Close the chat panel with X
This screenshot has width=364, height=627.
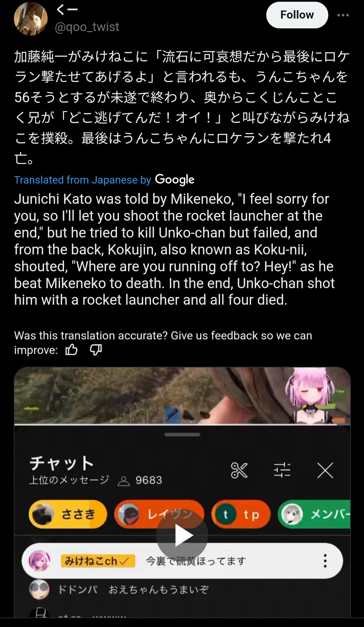(x=325, y=470)
